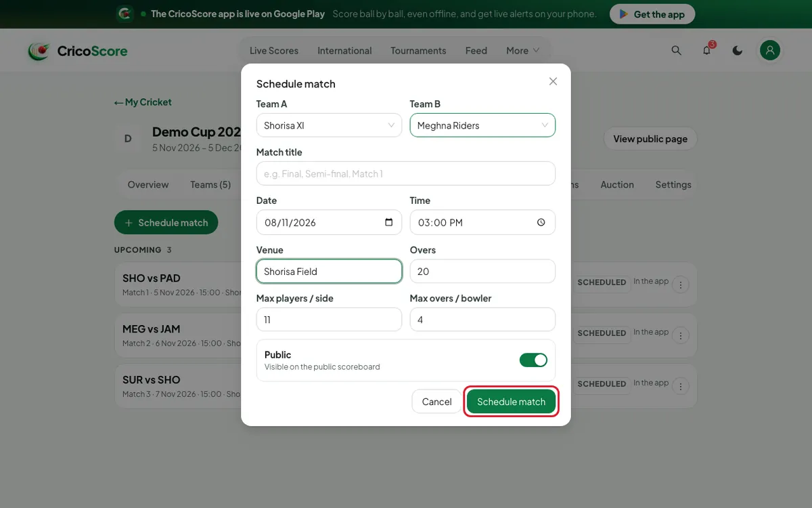
Task: Toggle the Public visibility switch
Action: (533, 360)
